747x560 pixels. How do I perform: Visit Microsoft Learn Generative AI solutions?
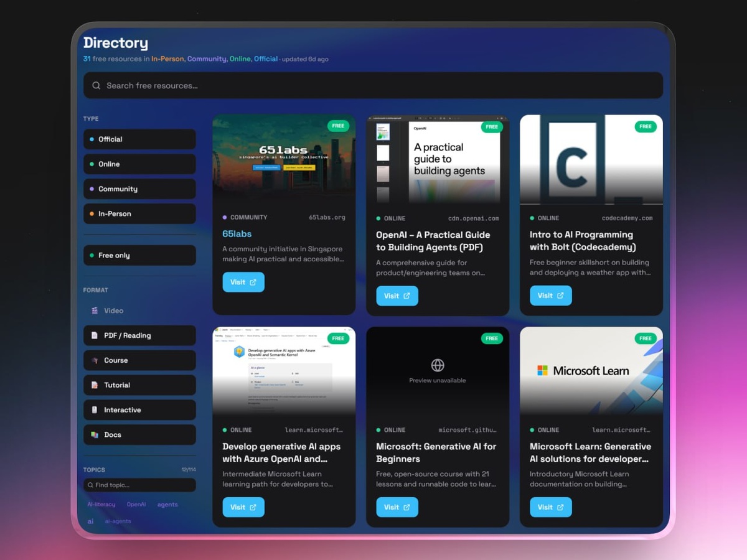[551, 508]
